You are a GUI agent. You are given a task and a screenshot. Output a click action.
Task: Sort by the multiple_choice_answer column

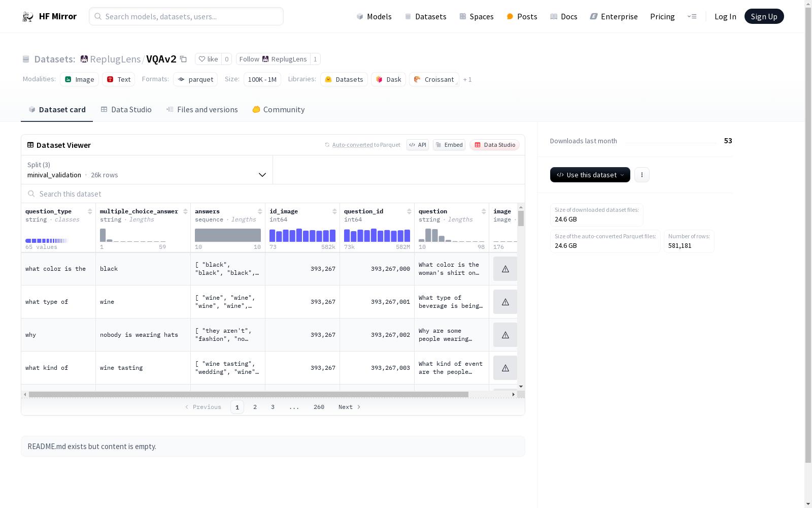[185, 211]
